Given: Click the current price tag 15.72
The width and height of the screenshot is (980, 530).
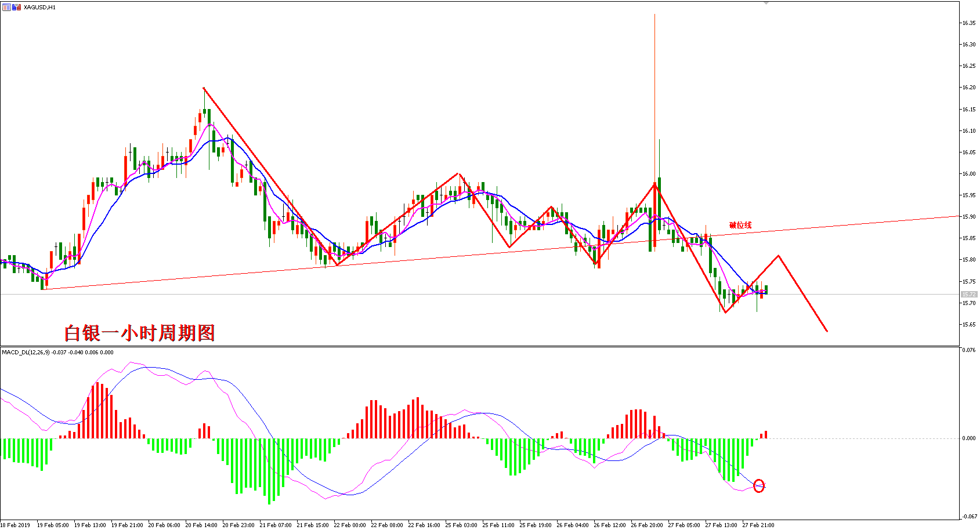Looking at the screenshot, I should point(968,295).
